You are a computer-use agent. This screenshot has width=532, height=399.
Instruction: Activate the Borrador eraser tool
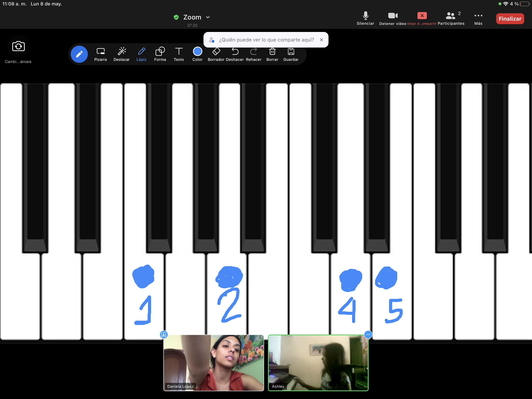click(x=216, y=54)
